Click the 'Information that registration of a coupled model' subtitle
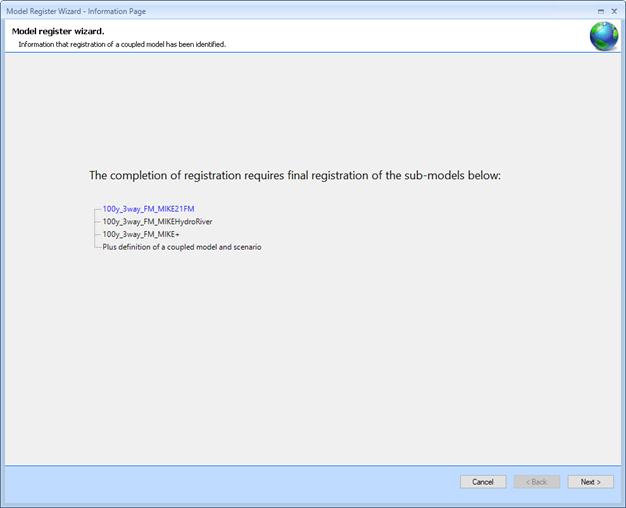Image resolution: width=626 pixels, height=508 pixels. [x=91, y=44]
